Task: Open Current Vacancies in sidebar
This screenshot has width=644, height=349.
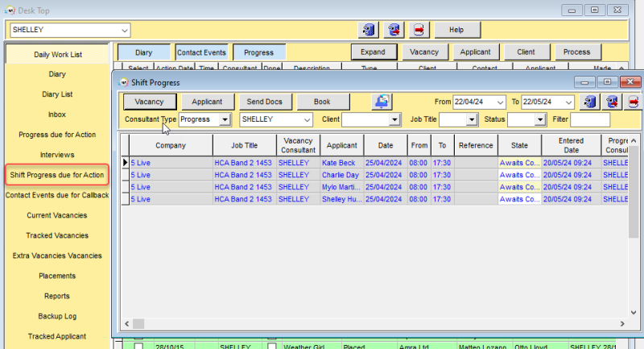Action: 57,215
